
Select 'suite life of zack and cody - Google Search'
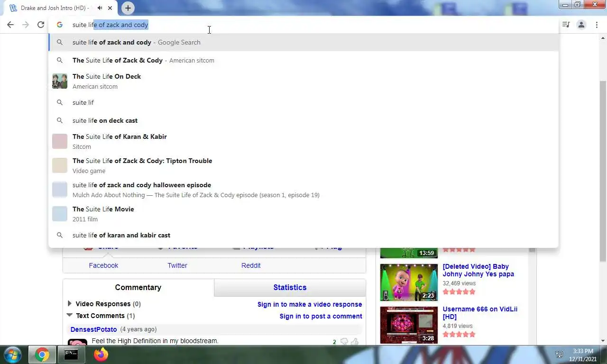(303, 42)
